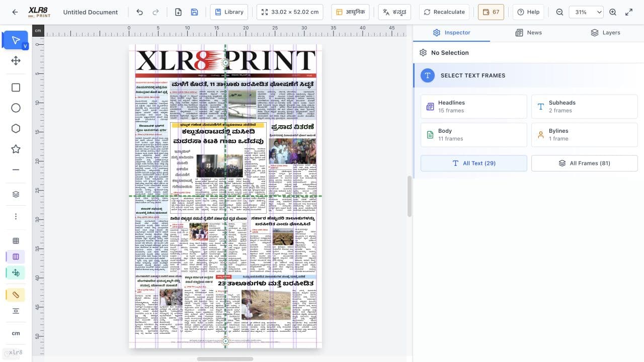Select Bylines 1 frame

pyautogui.click(x=585, y=135)
